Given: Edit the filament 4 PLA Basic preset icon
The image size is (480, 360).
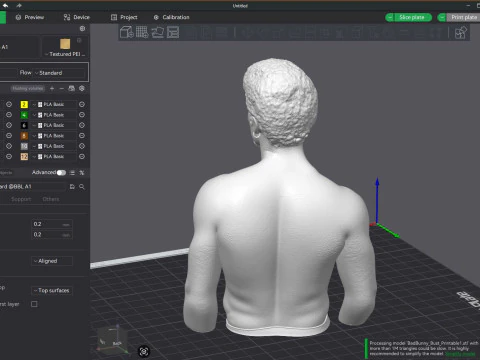Looking at the screenshot, I should pos(82,115).
